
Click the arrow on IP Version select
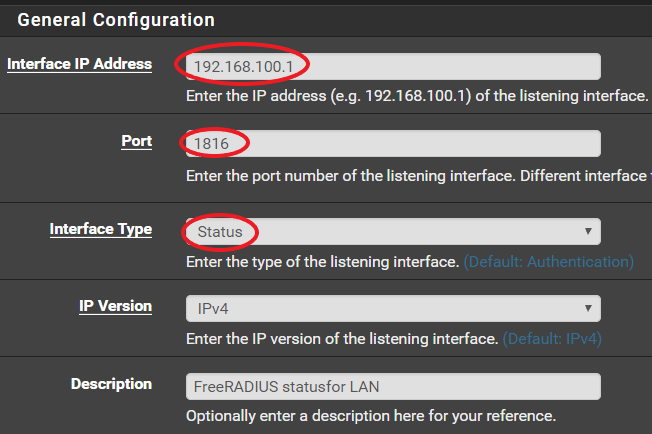click(x=587, y=308)
